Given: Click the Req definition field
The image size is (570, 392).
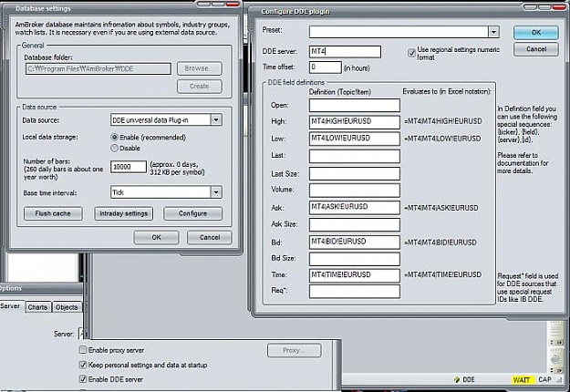Looking at the screenshot, I should coord(355,292).
